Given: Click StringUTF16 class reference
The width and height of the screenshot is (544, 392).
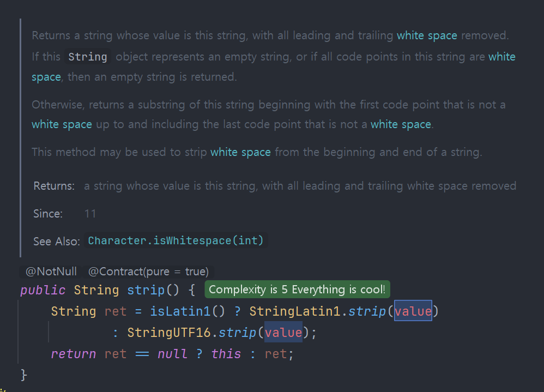Looking at the screenshot, I should pyautogui.click(x=168, y=333).
